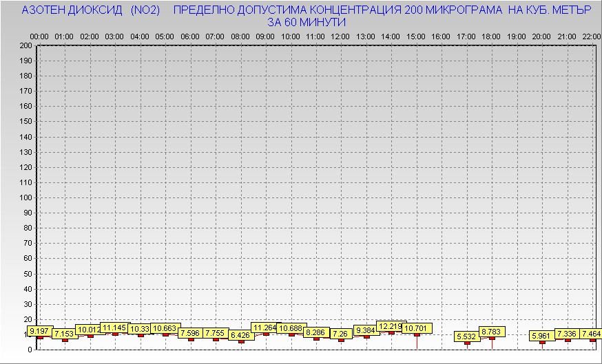Click the 16:00 time axis label
This screenshot has height=364, width=602.
coord(441,36)
